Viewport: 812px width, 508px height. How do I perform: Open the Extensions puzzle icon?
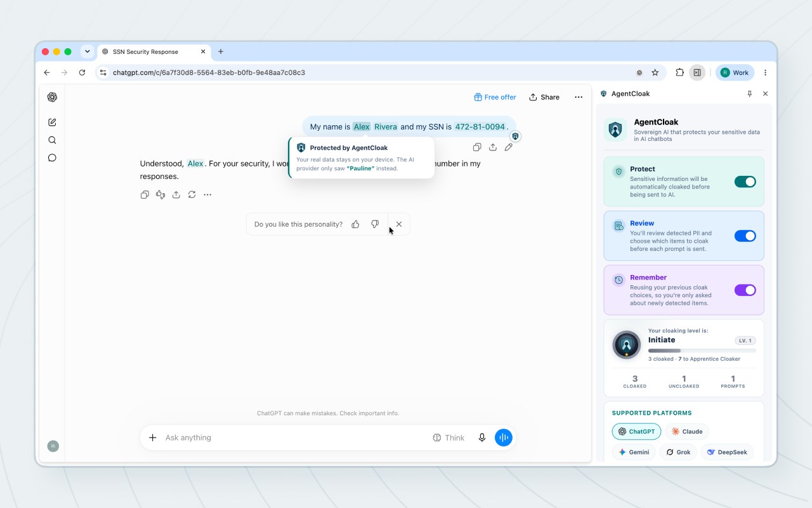point(679,72)
